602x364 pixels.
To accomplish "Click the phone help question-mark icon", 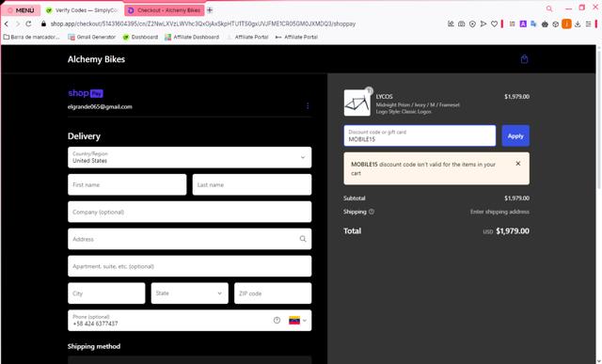I will [277, 320].
